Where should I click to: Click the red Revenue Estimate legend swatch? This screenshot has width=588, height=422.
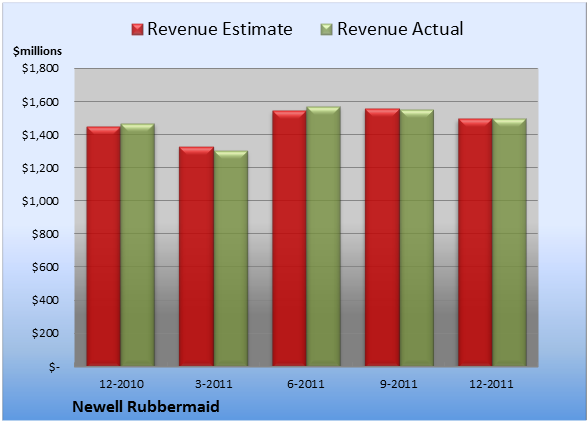[x=137, y=29]
